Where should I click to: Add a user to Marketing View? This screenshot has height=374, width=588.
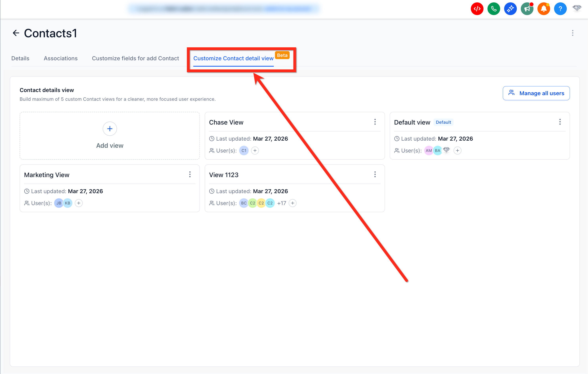coord(79,203)
